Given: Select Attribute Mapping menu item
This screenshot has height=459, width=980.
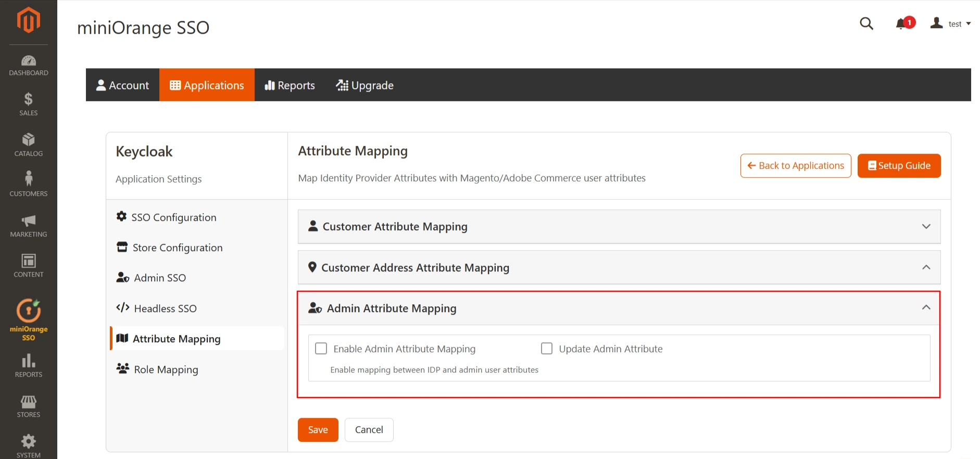Looking at the screenshot, I should coord(197,339).
